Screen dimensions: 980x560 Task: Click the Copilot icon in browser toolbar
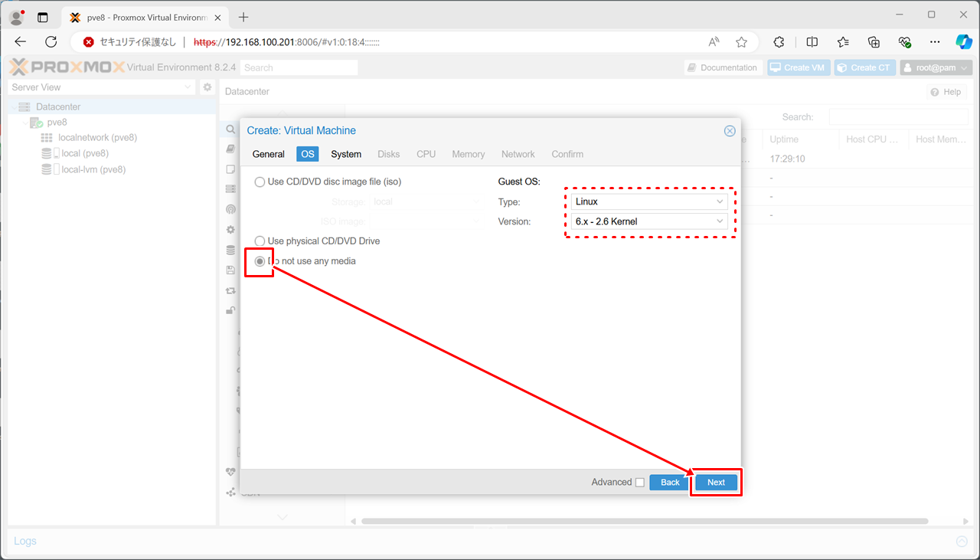coord(963,42)
